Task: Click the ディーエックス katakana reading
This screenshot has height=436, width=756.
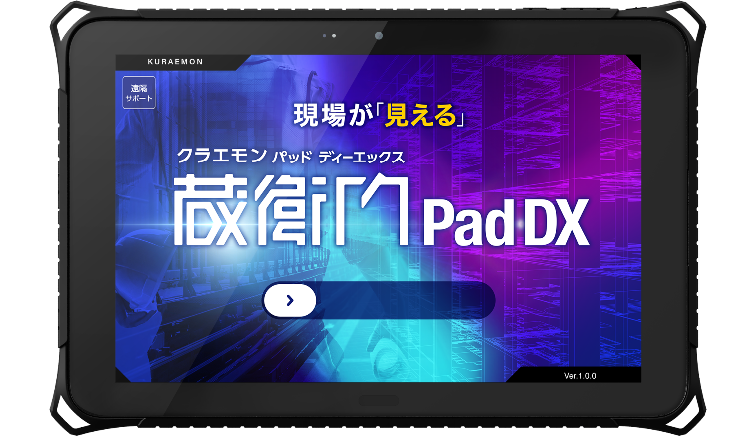Action: point(361,157)
